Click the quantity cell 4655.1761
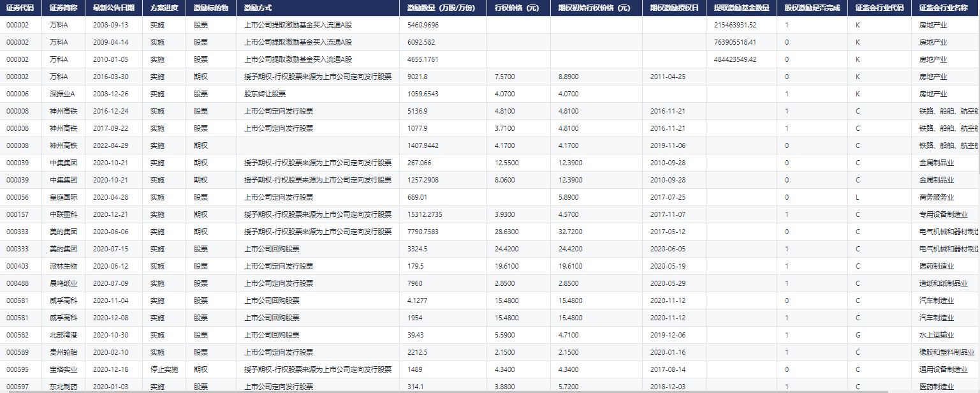The image size is (980, 393). pos(423,59)
